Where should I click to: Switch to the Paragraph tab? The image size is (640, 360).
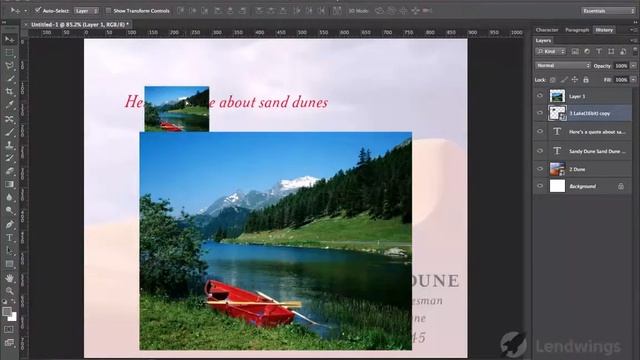[577, 30]
